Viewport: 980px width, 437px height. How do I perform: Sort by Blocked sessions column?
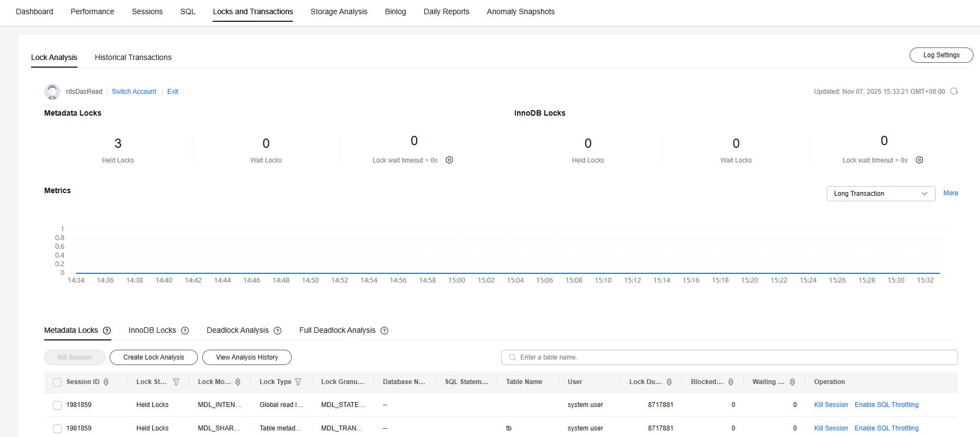(731, 382)
